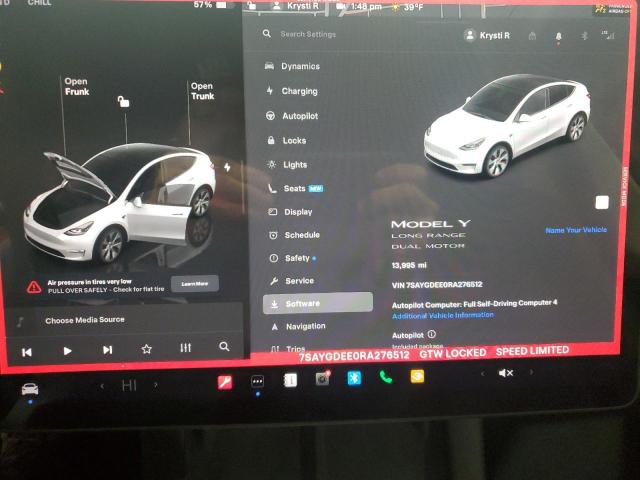Open the Dynamics settings

coord(292,66)
